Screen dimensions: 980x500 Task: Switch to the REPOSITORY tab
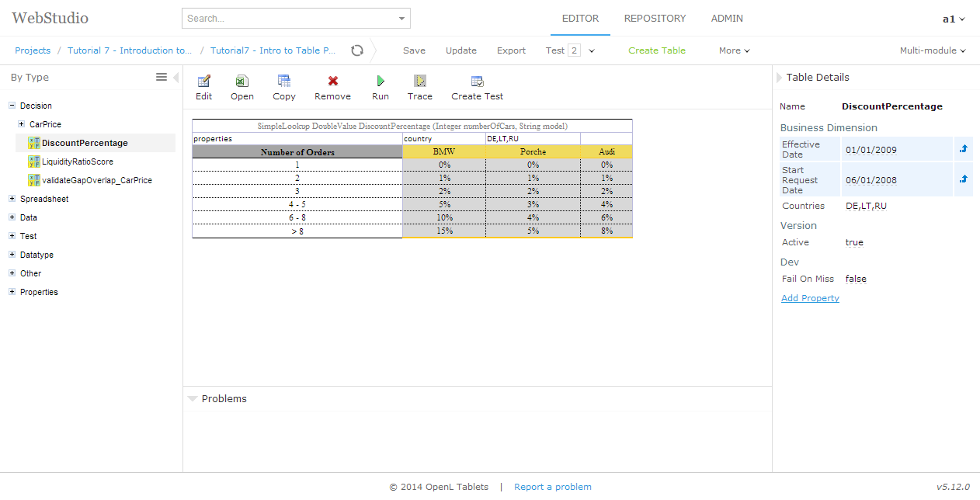click(x=655, y=18)
